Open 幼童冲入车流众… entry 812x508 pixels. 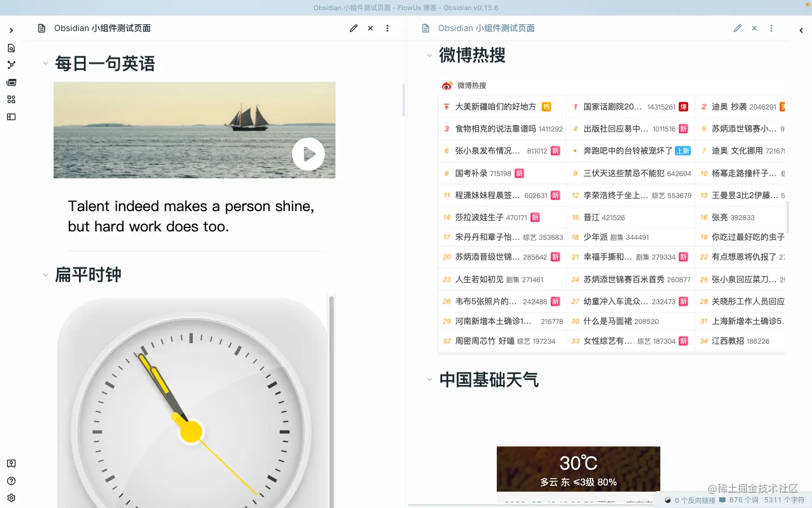[x=616, y=301]
